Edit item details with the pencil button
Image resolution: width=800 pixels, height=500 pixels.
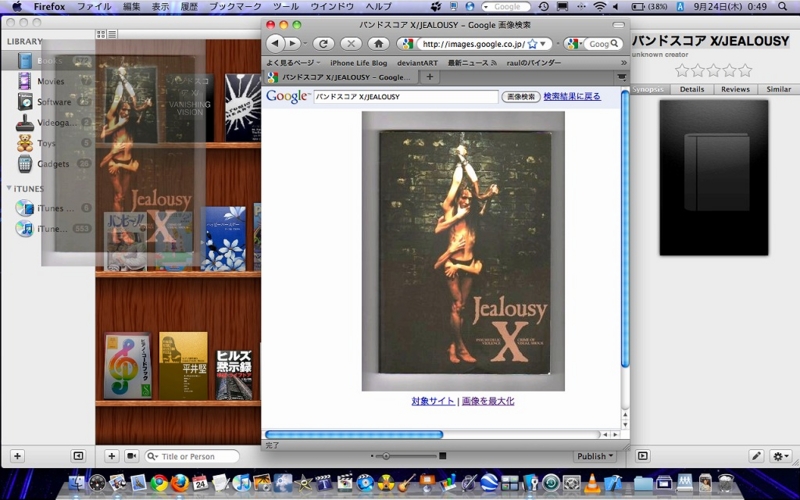tap(756, 456)
